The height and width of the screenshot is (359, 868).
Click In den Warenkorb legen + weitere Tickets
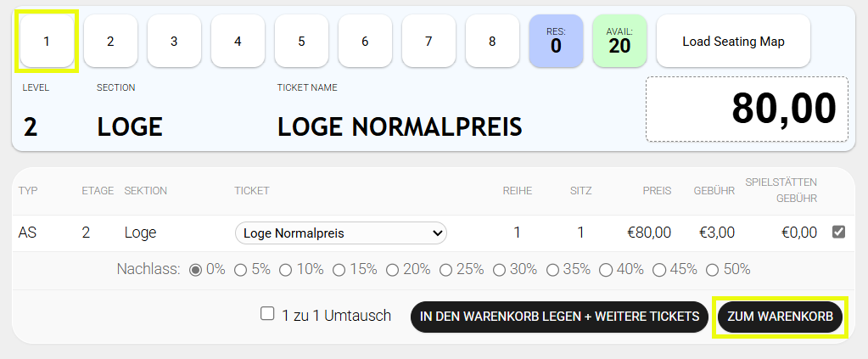pyautogui.click(x=559, y=317)
